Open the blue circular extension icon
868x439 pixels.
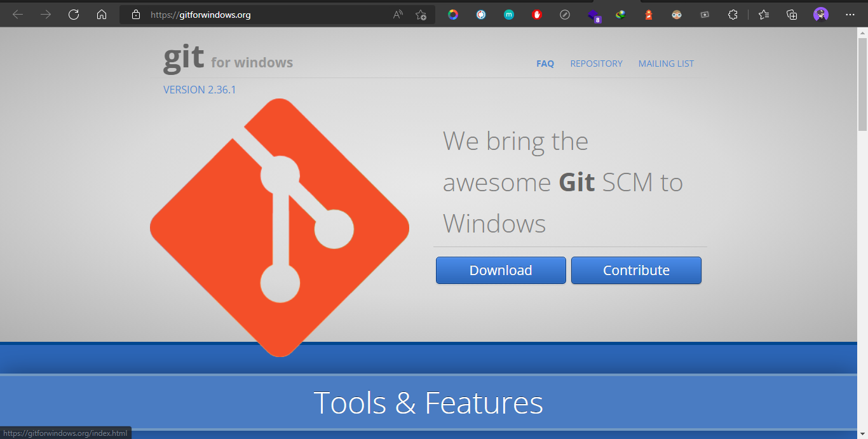[x=481, y=15]
